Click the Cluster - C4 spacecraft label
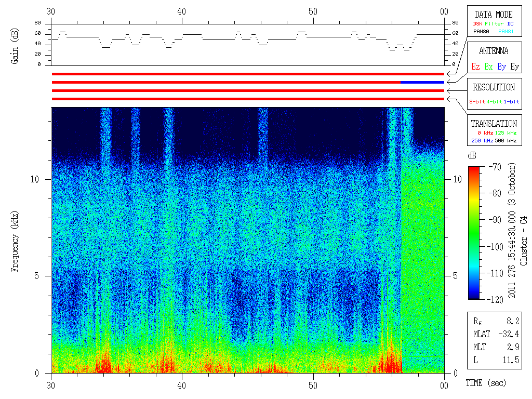Image resolution: width=532 pixels, height=399 pixels. click(524, 241)
